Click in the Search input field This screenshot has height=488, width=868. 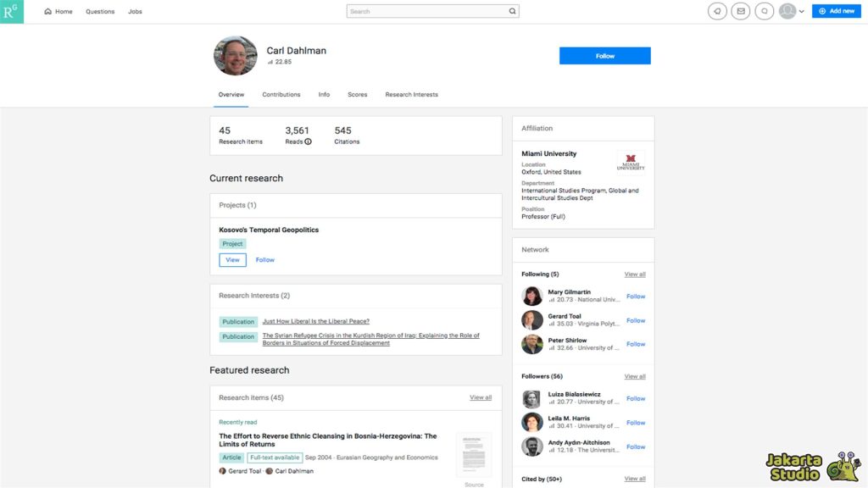[428, 12]
